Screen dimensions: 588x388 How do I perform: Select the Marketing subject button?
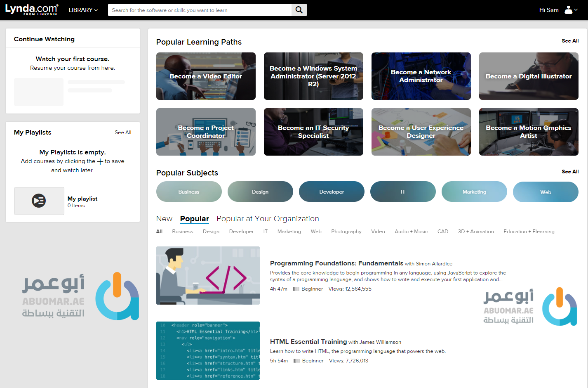click(474, 192)
